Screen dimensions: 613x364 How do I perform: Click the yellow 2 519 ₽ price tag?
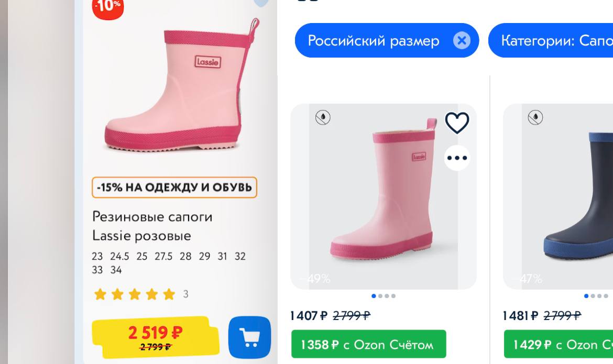coord(156,336)
